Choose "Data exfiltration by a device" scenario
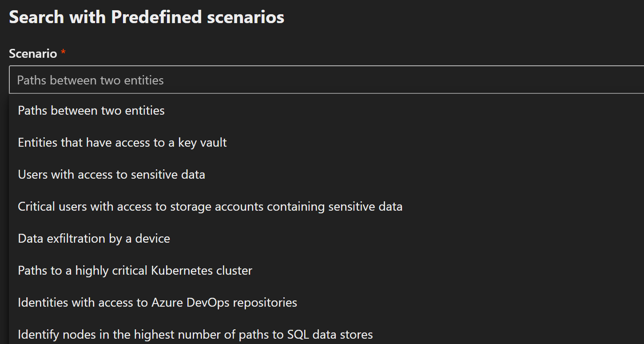644x344 pixels. pyautogui.click(x=94, y=238)
